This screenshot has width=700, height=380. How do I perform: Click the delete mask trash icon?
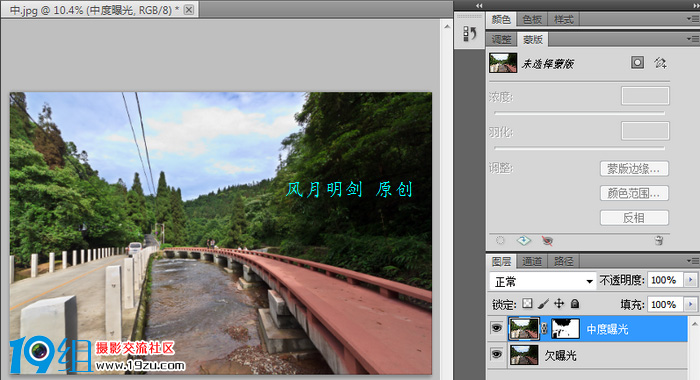pyautogui.click(x=659, y=241)
